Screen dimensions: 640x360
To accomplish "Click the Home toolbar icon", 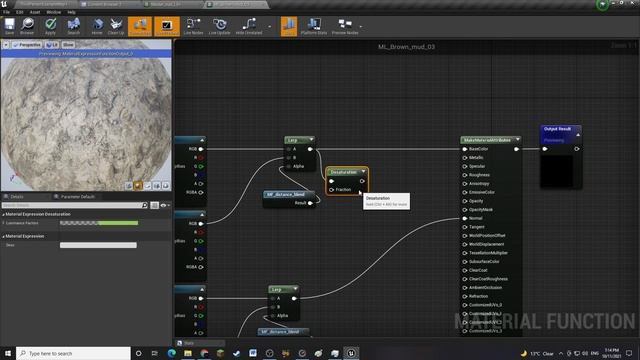I will [x=97, y=26].
